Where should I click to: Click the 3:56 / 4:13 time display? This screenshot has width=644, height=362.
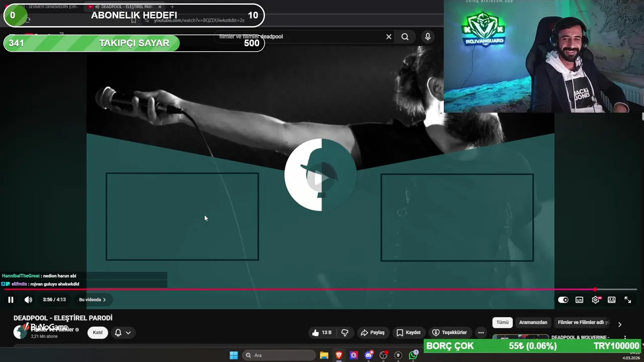pos(54,300)
